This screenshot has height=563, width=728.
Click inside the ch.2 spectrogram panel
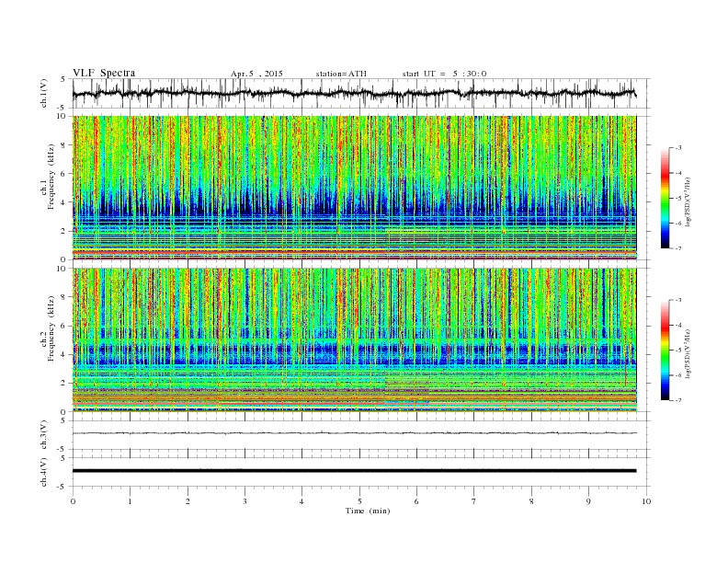pyautogui.click(x=354, y=339)
